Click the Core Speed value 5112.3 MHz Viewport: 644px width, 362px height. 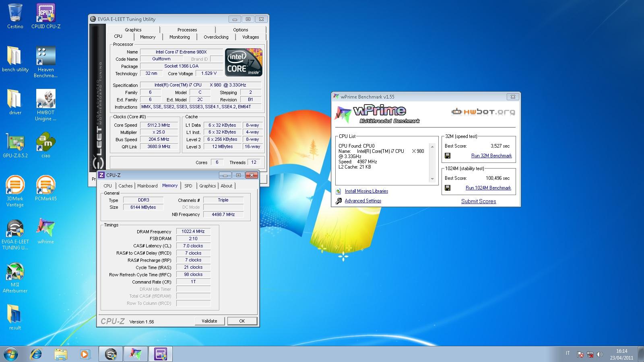tap(159, 125)
